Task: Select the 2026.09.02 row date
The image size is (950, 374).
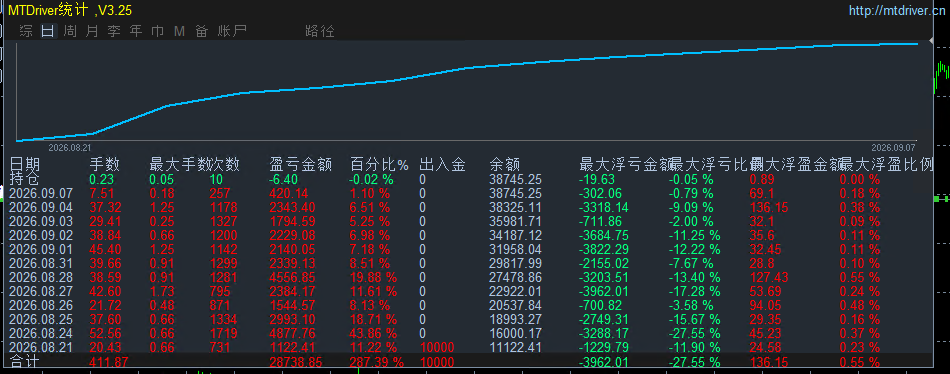Action: 42,235
